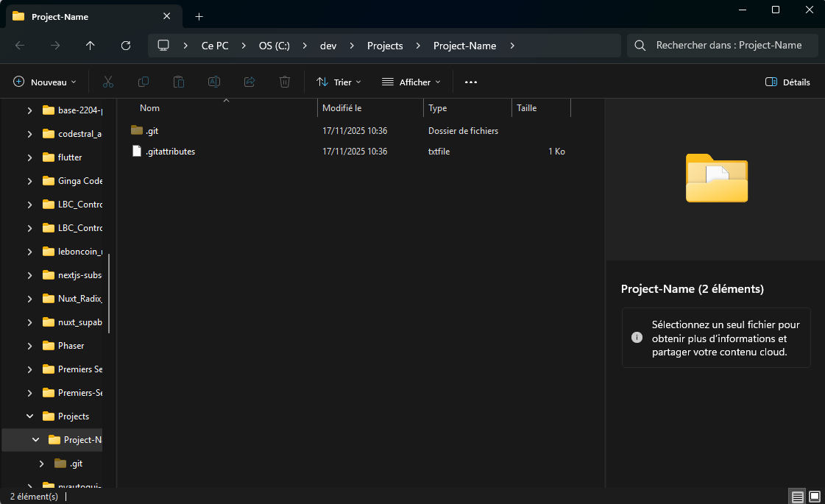Open the Trier sort dropdown
825x504 pixels.
[339, 82]
